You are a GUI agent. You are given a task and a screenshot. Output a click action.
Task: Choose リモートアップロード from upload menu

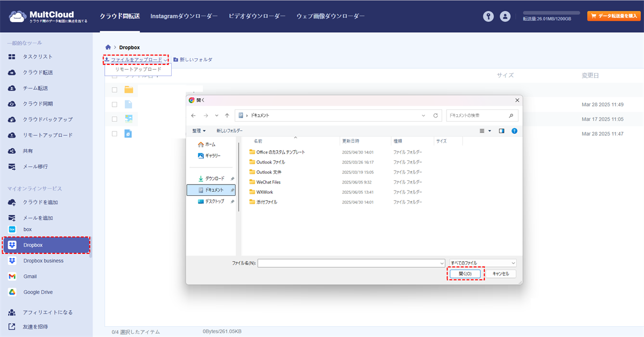click(x=138, y=69)
